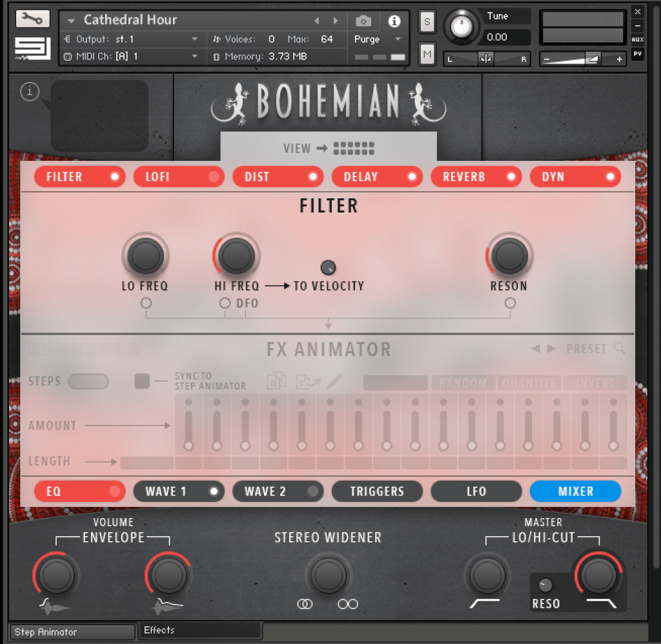Screen dimensions: 661x644
Task: Open the MIXER tab
Action: click(575, 492)
